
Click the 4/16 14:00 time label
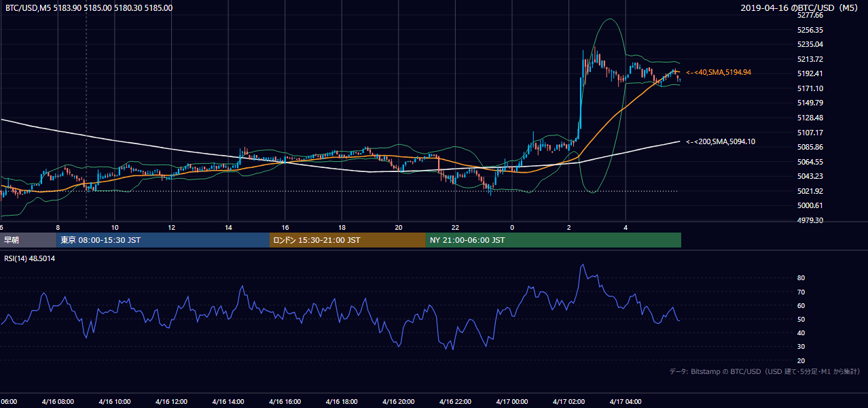pyautogui.click(x=228, y=401)
